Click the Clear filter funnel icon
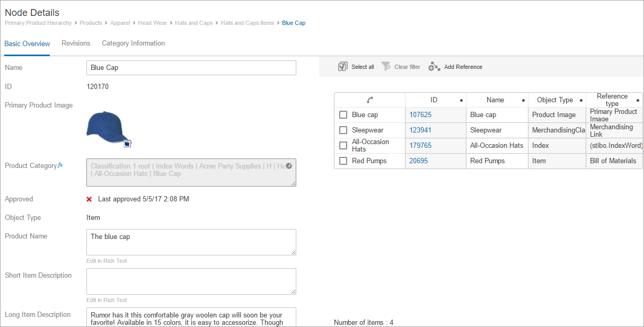 point(386,66)
